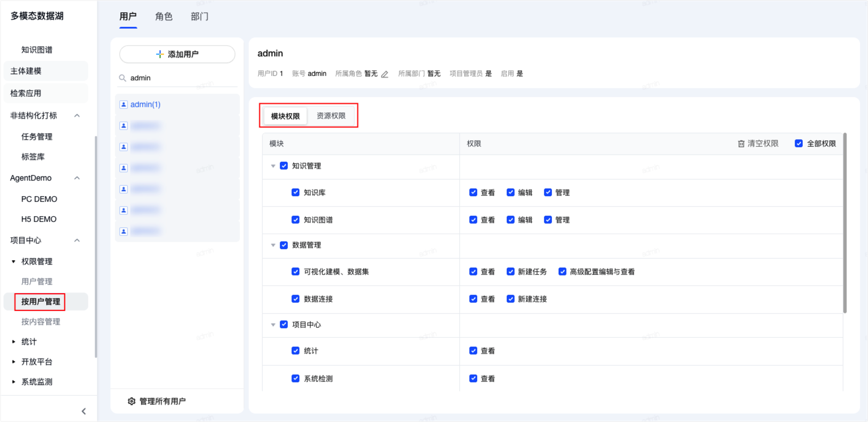Uncheck 新建任务 permission checkbox

(x=510, y=271)
